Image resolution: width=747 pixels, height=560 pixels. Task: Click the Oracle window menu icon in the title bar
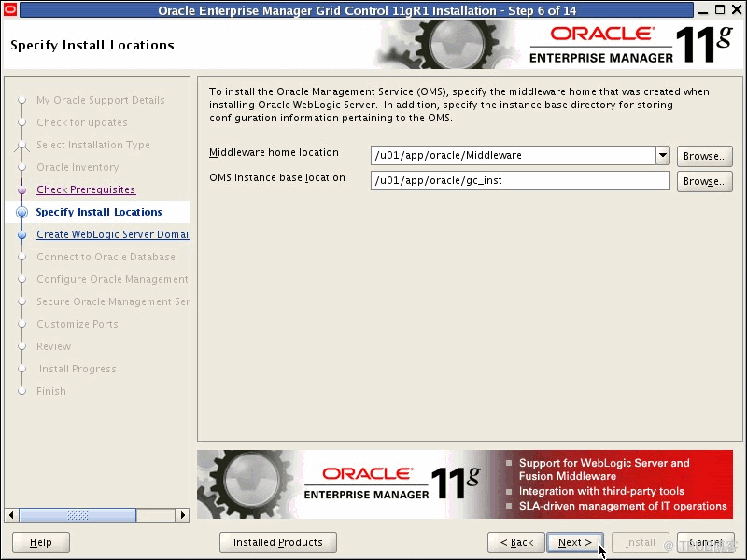(9, 9)
